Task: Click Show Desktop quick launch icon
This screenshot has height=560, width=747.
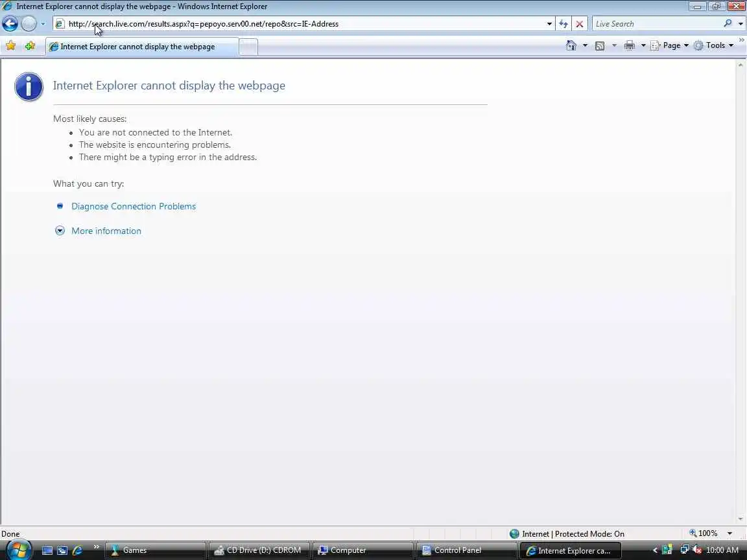Action: tap(47, 550)
